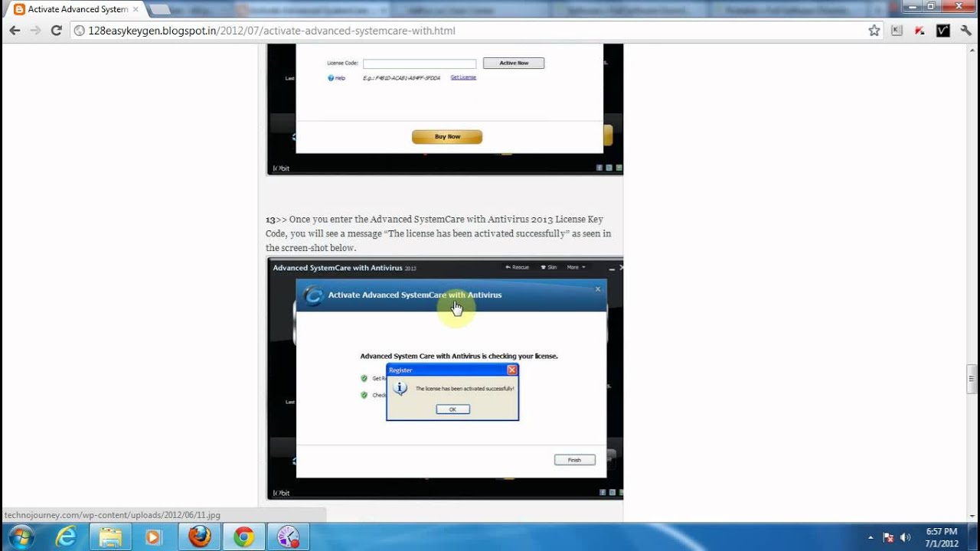Open Action Center flag in system tray
This screenshot has width=980, height=551.
[888, 537]
